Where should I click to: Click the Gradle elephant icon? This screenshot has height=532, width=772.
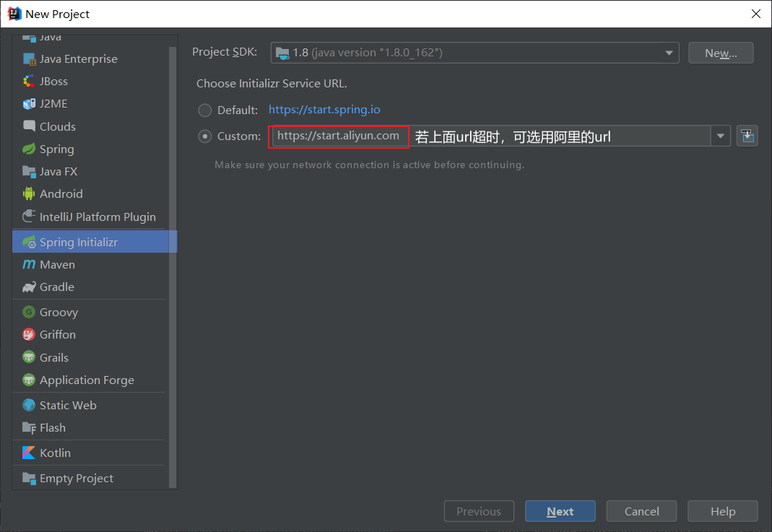(x=29, y=287)
